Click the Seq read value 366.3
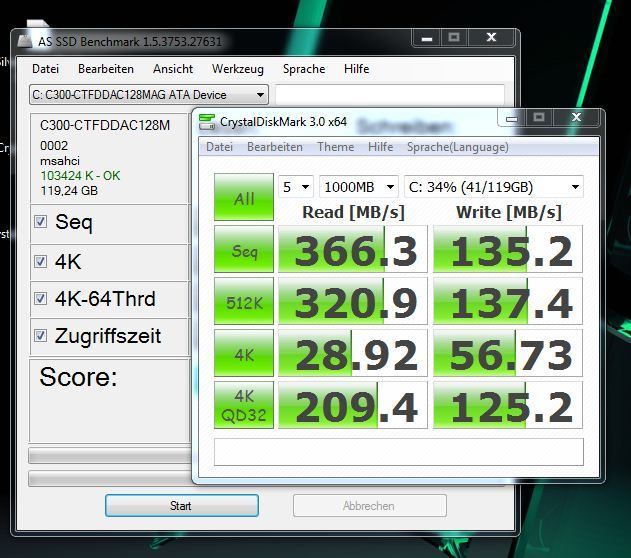The height and width of the screenshot is (558, 631). tap(353, 249)
